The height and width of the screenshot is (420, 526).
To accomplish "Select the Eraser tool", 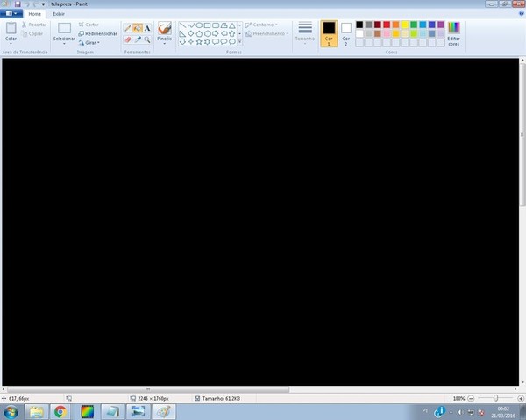I will pyautogui.click(x=128, y=39).
